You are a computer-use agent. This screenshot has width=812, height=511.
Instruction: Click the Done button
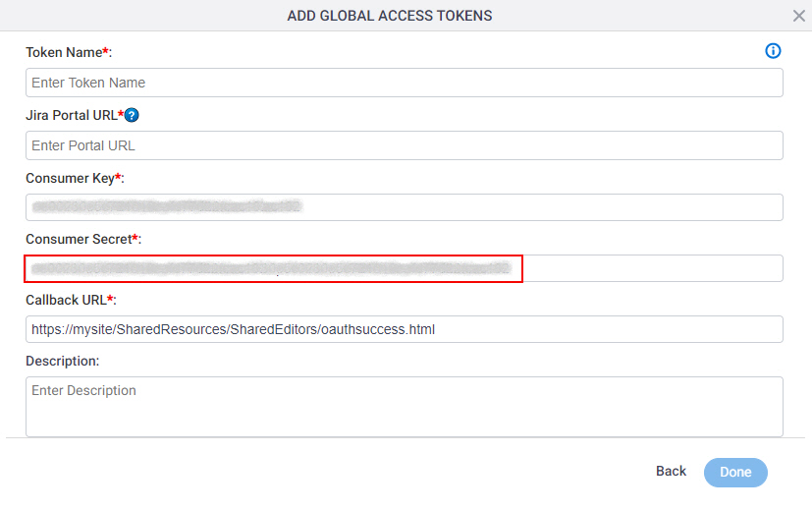(x=735, y=472)
